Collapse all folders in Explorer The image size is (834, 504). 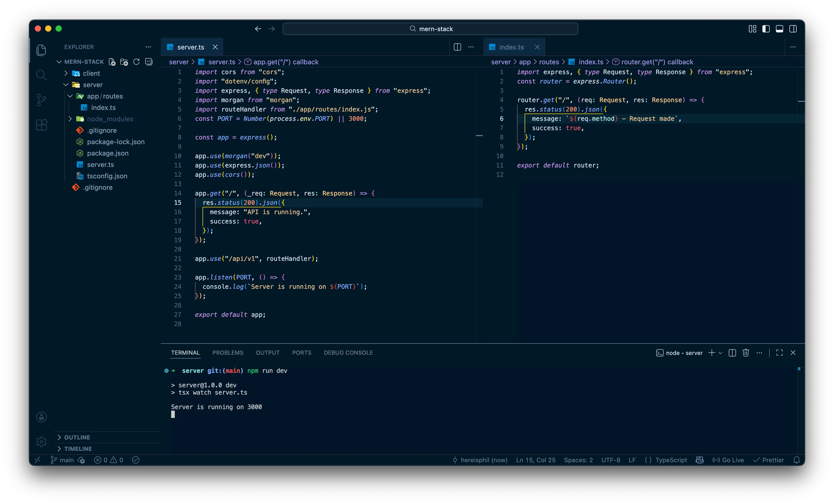149,62
